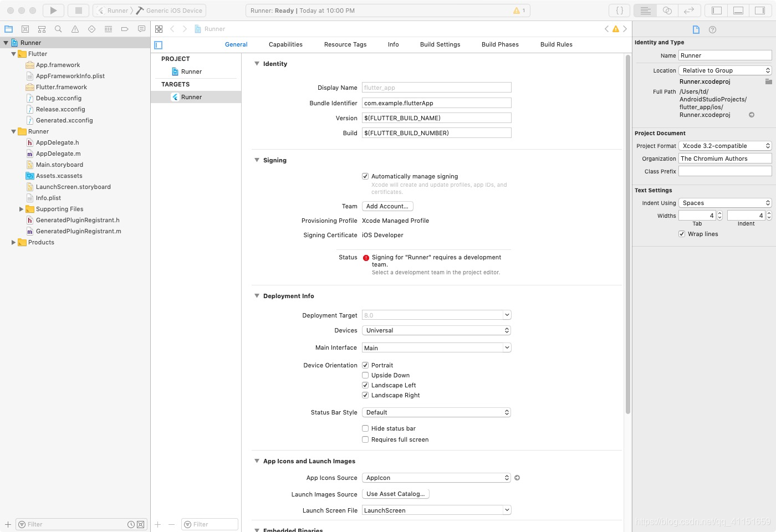Image resolution: width=776 pixels, height=532 pixels.
Task: Switch to the Resource Tags tab
Action: tap(345, 44)
